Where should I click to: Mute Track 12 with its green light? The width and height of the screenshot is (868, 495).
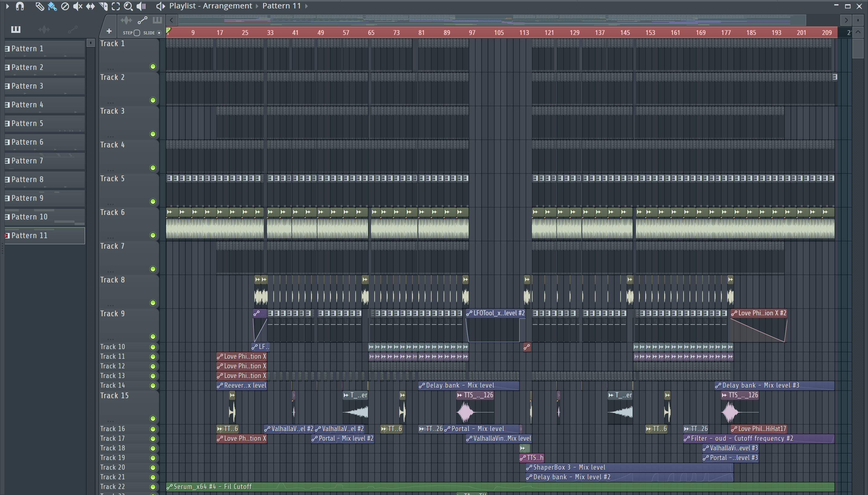tap(153, 367)
